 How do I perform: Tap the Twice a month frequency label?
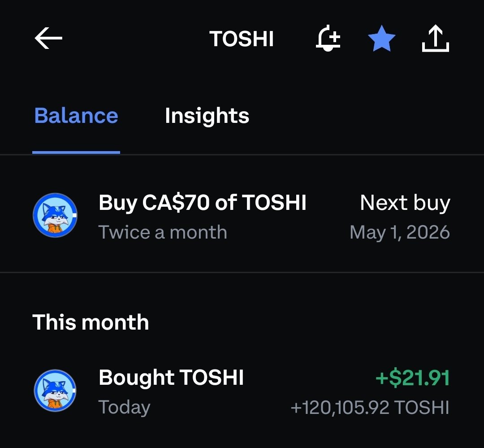pyautogui.click(x=163, y=232)
